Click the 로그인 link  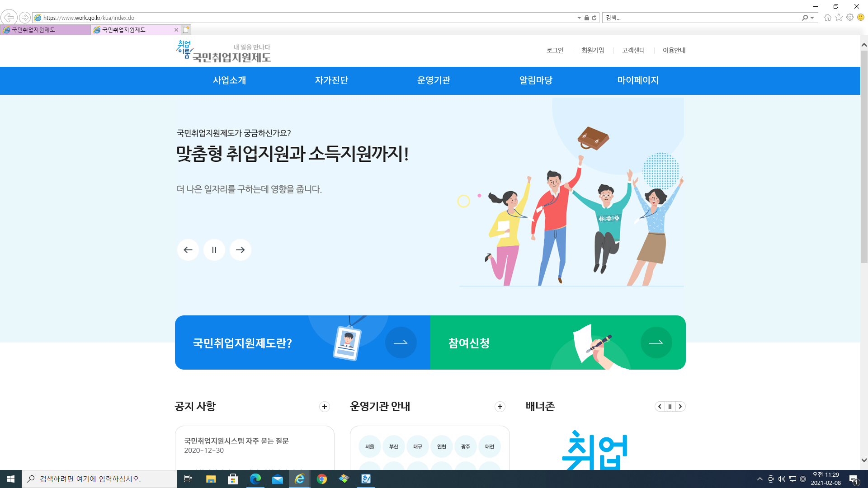[555, 50]
